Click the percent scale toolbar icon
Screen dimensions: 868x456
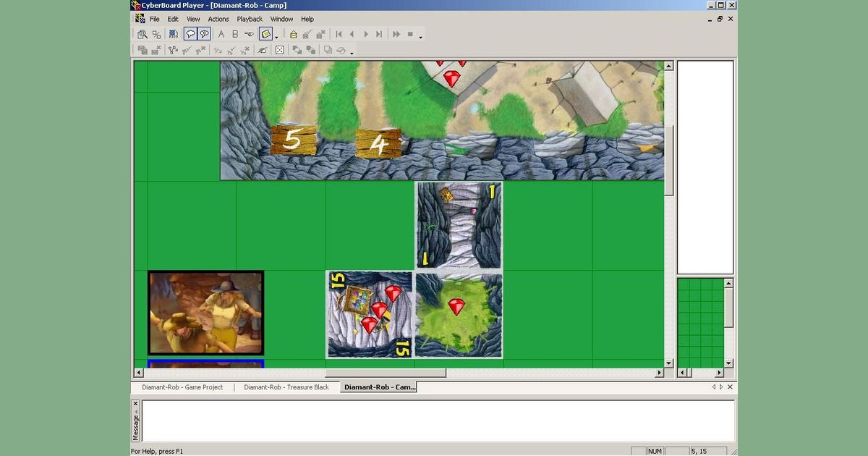156,34
